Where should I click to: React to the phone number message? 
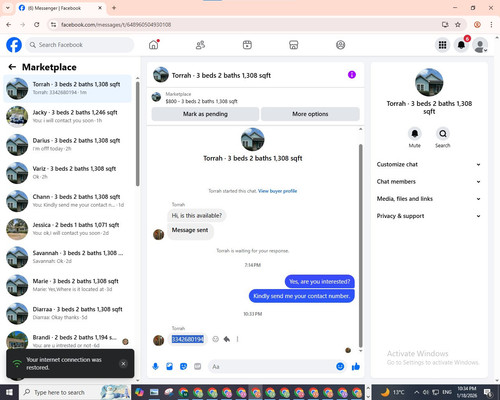pos(216,339)
